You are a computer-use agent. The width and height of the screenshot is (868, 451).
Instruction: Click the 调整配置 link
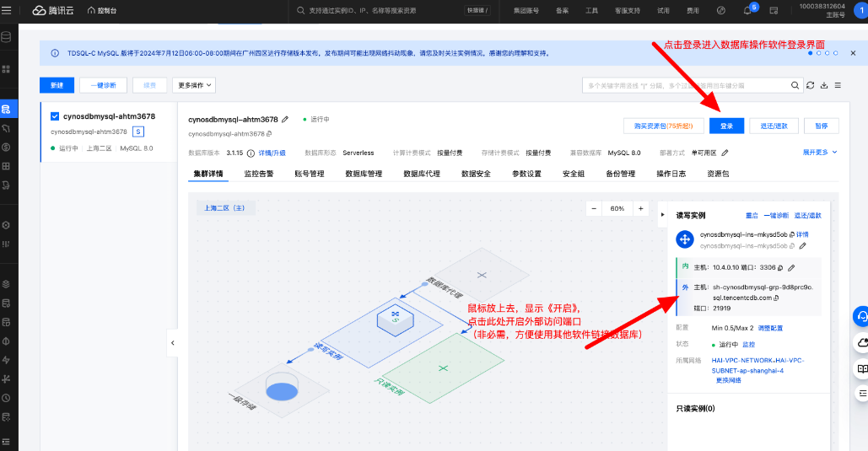click(x=770, y=328)
